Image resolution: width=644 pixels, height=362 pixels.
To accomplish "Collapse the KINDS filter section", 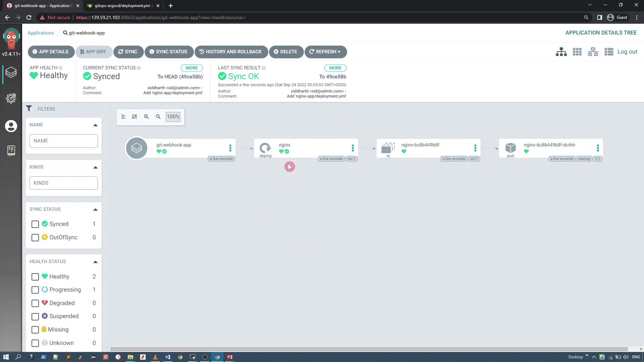I will pyautogui.click(x=95, y=167).
